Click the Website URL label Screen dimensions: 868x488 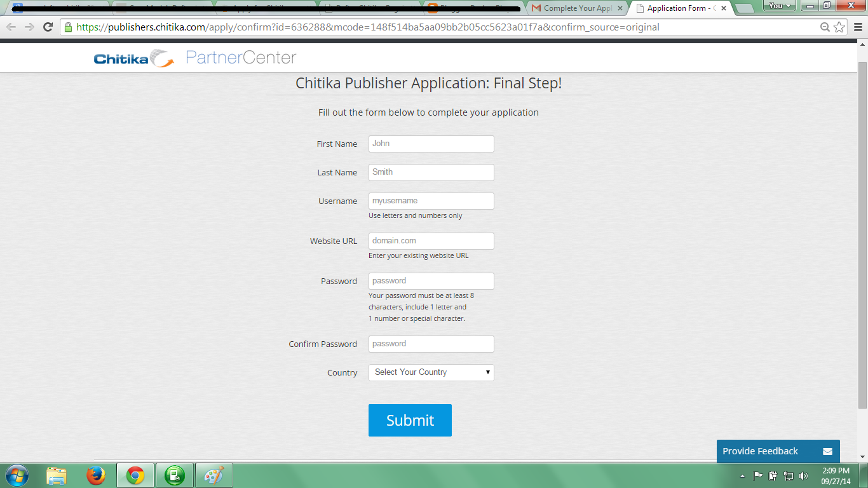point(334,241)
